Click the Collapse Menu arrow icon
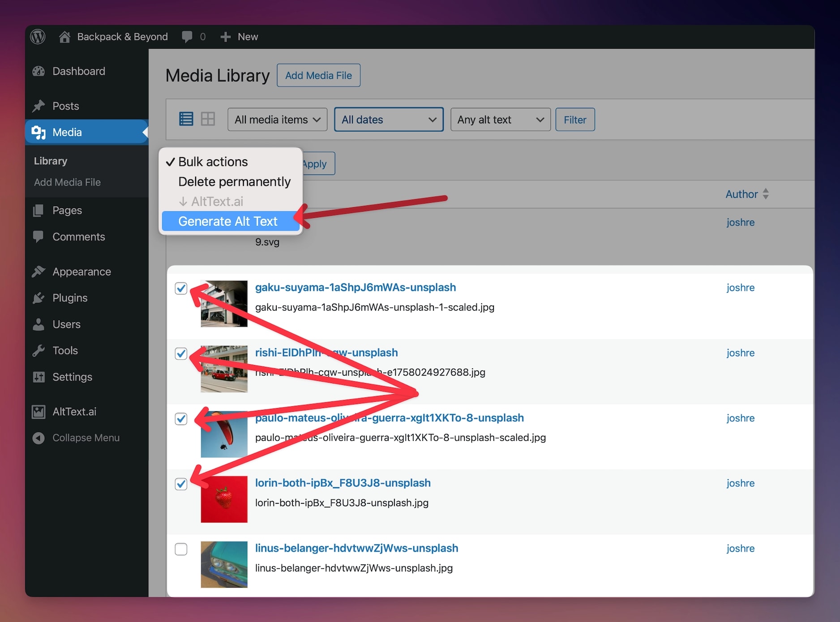This screenshot has width=840, height=622. (39, 438)
